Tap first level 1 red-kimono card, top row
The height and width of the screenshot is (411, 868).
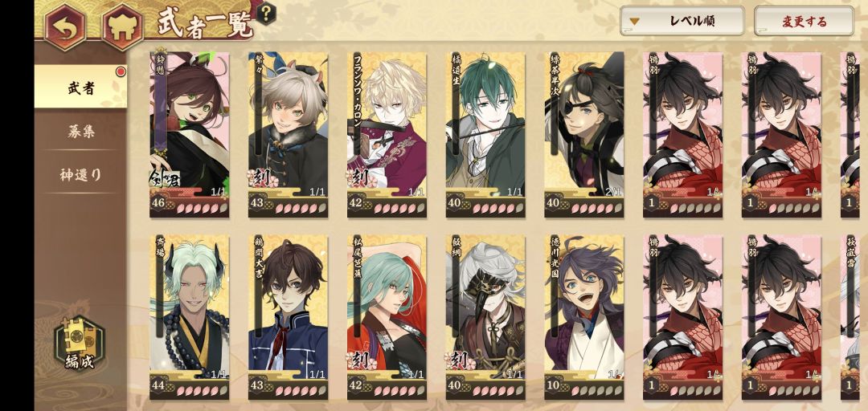pyautogui.click(x=682, y=134)
